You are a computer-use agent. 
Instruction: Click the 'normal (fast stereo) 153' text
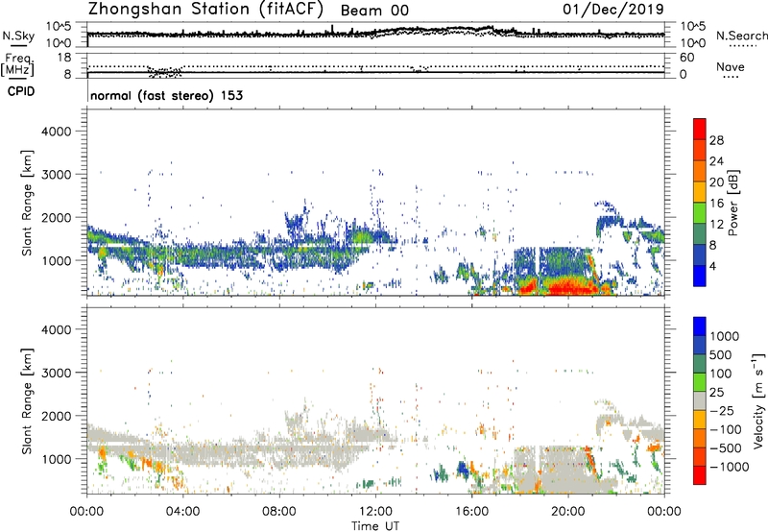tap(166, 95)
